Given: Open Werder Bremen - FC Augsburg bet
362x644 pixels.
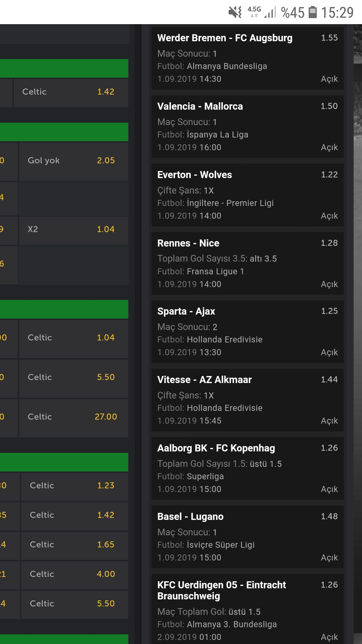Looking at the screenshot, I should click(x=248, y=58).
